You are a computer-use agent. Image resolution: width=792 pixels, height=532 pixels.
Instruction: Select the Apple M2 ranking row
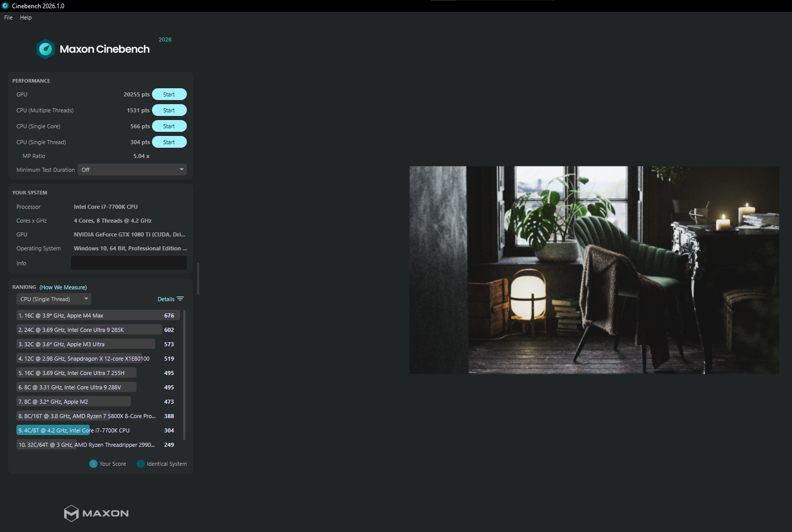coord(98,402)
